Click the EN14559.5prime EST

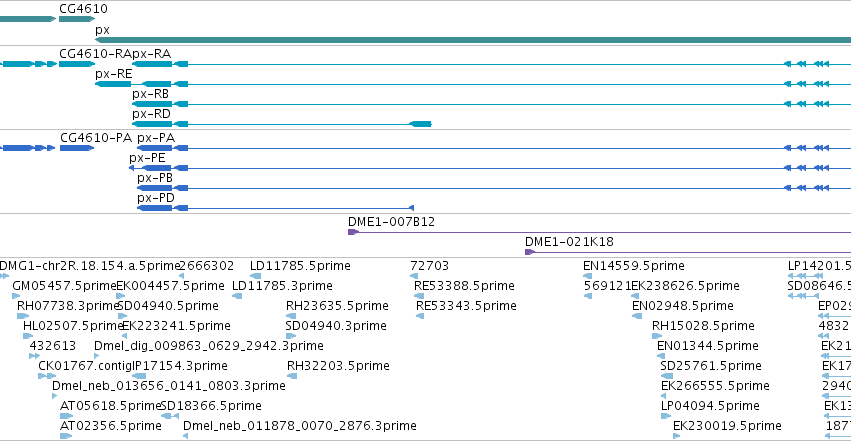pos(587,276)
